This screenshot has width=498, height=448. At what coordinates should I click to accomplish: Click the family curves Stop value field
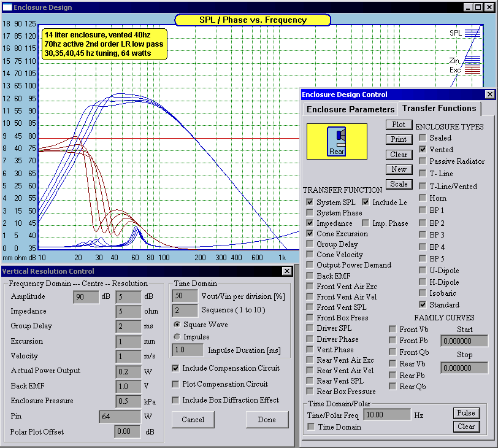point(464,368)
